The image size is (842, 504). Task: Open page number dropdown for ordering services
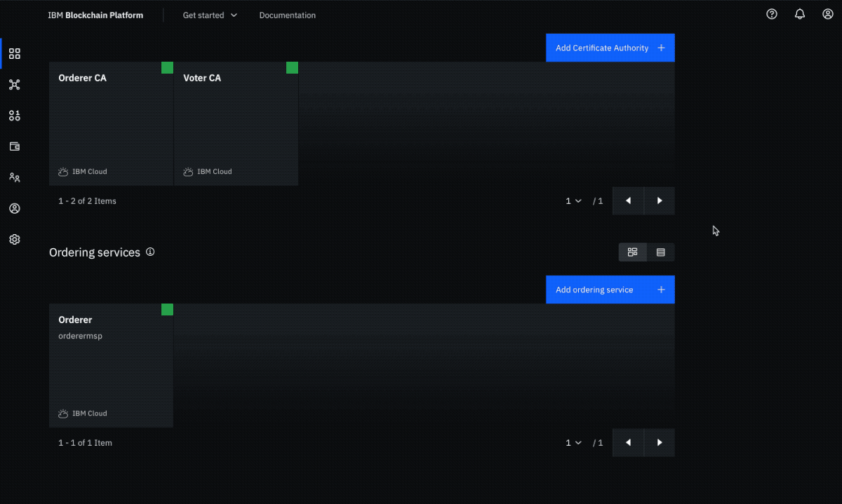(x=574, y=443)
